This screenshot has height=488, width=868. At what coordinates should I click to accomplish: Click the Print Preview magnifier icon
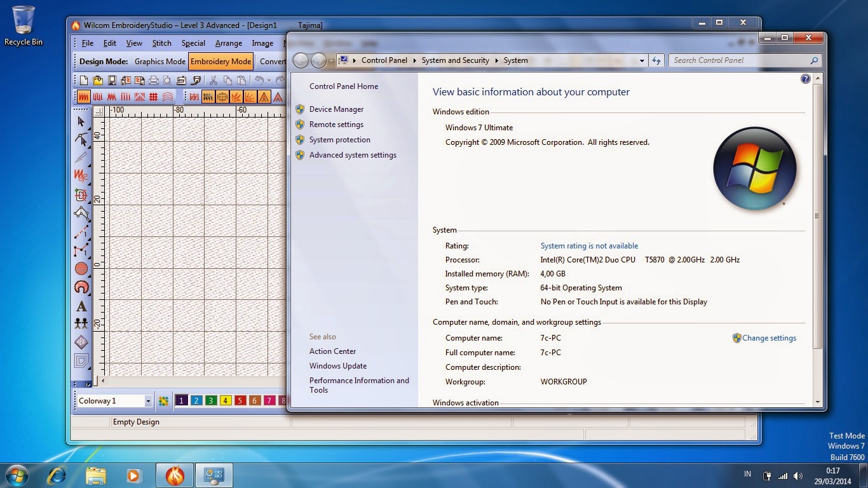pos(167,80)
